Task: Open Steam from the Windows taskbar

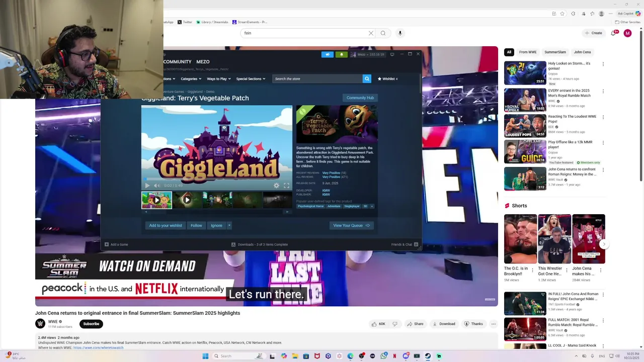Action: [x=428, y=356]
